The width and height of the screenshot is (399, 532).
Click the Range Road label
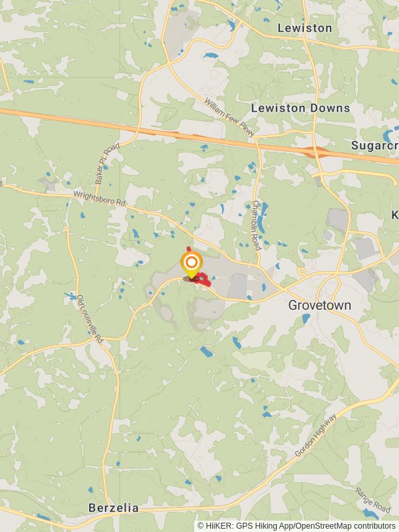click(x=372, y=500)
